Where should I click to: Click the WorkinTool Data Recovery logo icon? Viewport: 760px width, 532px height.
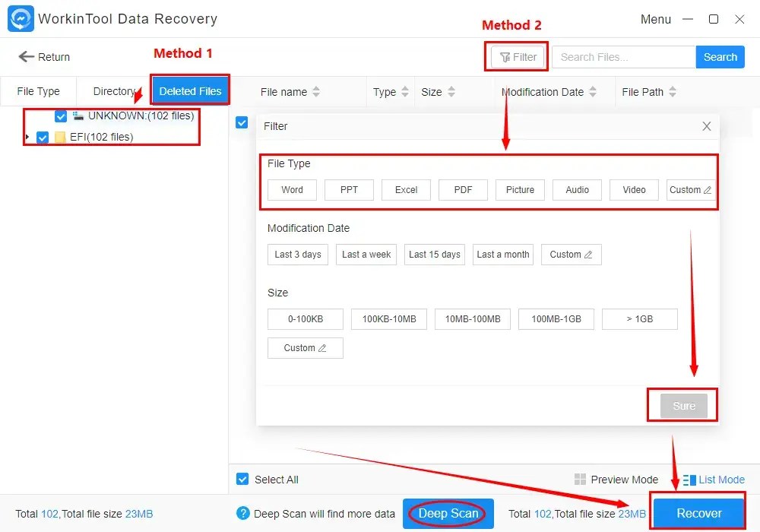click(20, 18)
